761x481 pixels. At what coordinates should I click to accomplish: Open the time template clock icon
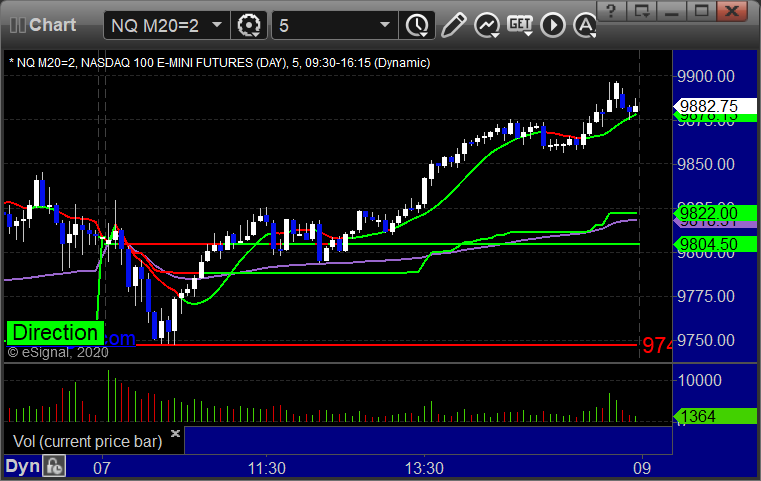click(417, 25)
